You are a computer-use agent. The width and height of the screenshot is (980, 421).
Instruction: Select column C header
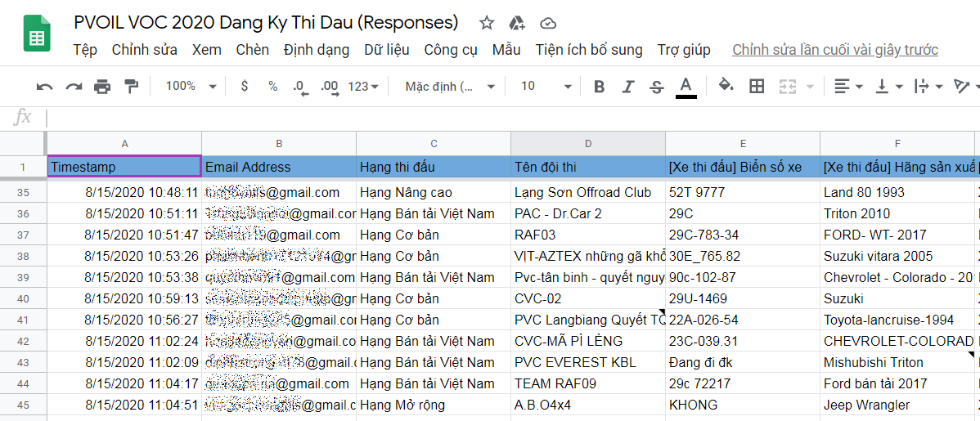(x=434, y=144)
